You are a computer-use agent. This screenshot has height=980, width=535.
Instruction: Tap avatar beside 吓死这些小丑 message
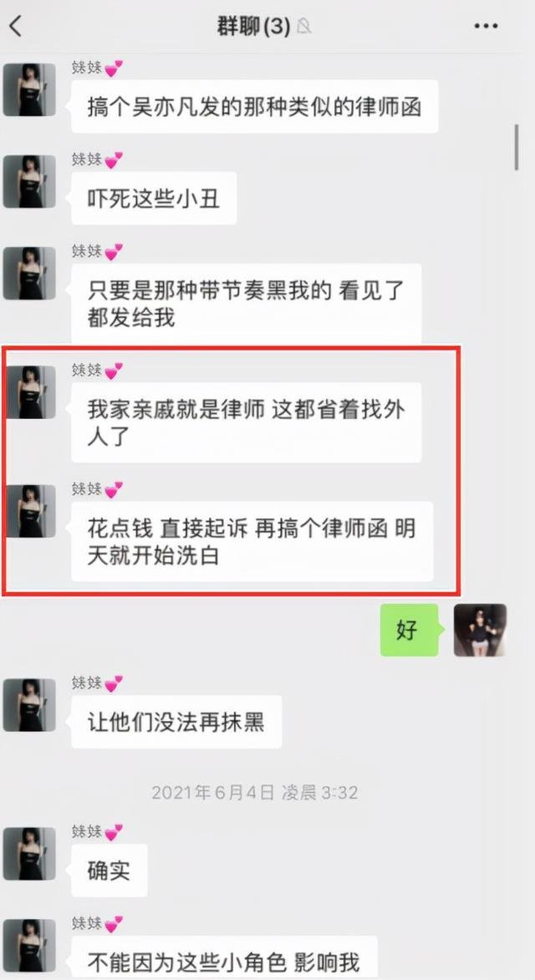(x=29, y=181)
